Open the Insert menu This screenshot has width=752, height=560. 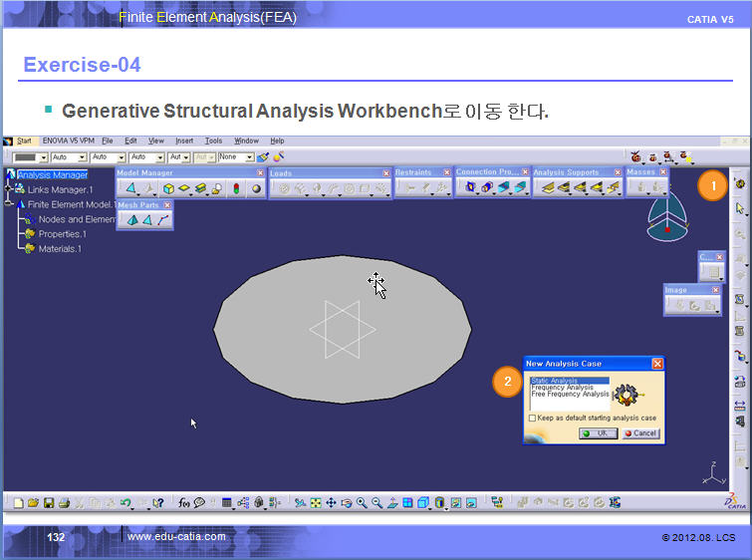click(184, 140)
